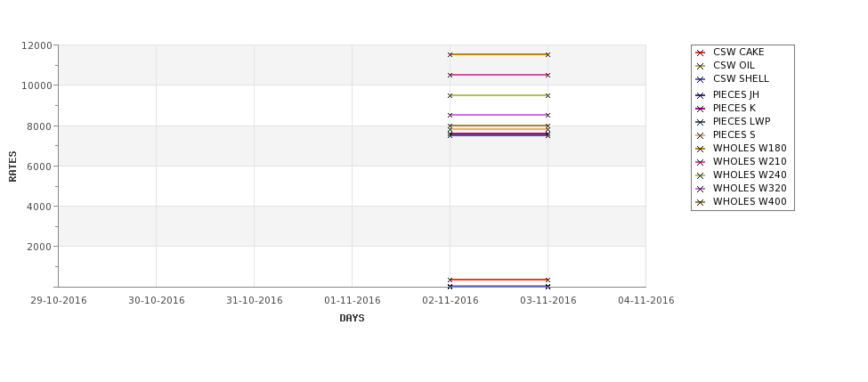Click the orange WHOLES W180 line near 11500
This screenshot has height=382, width=868.
click(x=499, y=54)
